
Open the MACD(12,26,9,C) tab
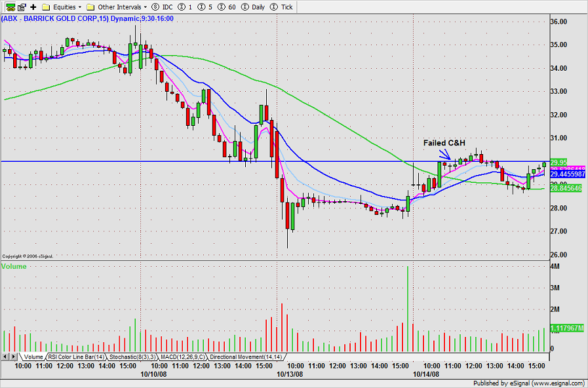click(x=183, y=357)
